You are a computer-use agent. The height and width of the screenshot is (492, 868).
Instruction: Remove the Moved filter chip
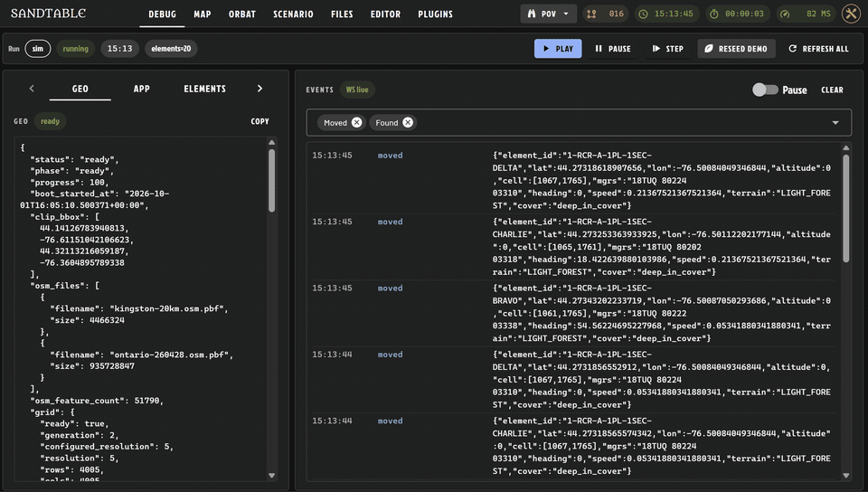point(356,123)
